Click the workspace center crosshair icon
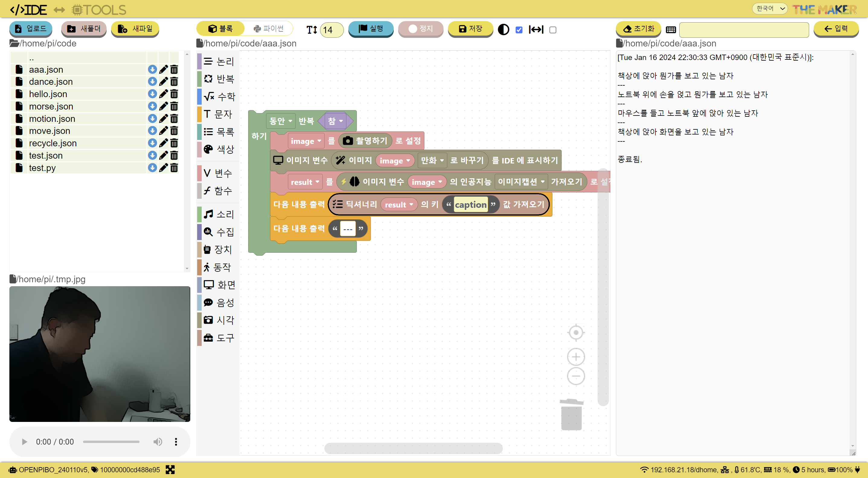The width and height of the screenshot is (868, 478). [575, 333]
